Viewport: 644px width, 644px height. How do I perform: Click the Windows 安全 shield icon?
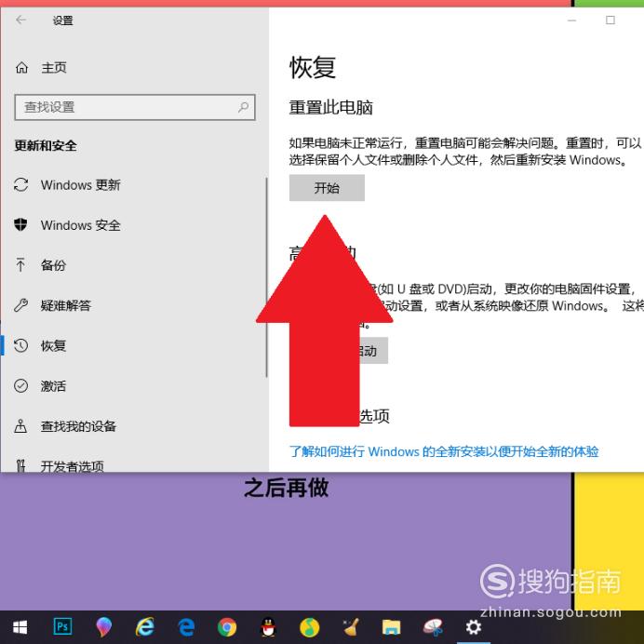[20, 224]
